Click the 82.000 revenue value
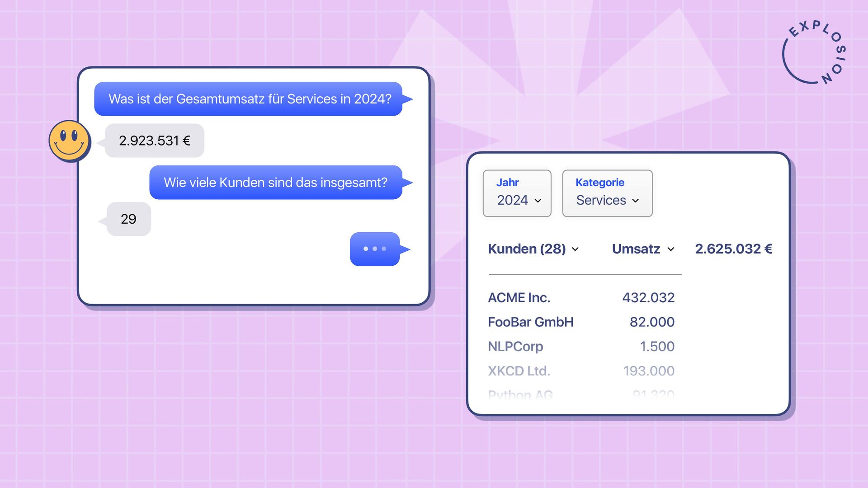This screenshot has height=488, width=868. (652, 322)
